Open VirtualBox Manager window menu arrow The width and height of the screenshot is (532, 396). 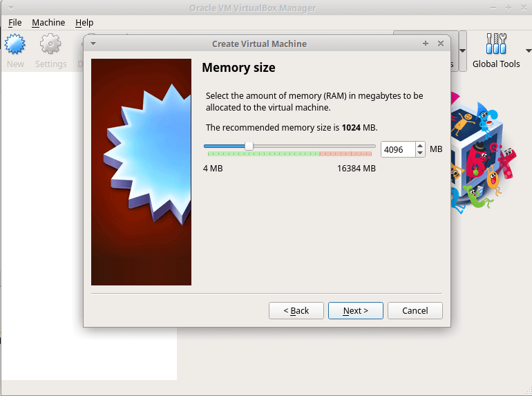point(10,8)
